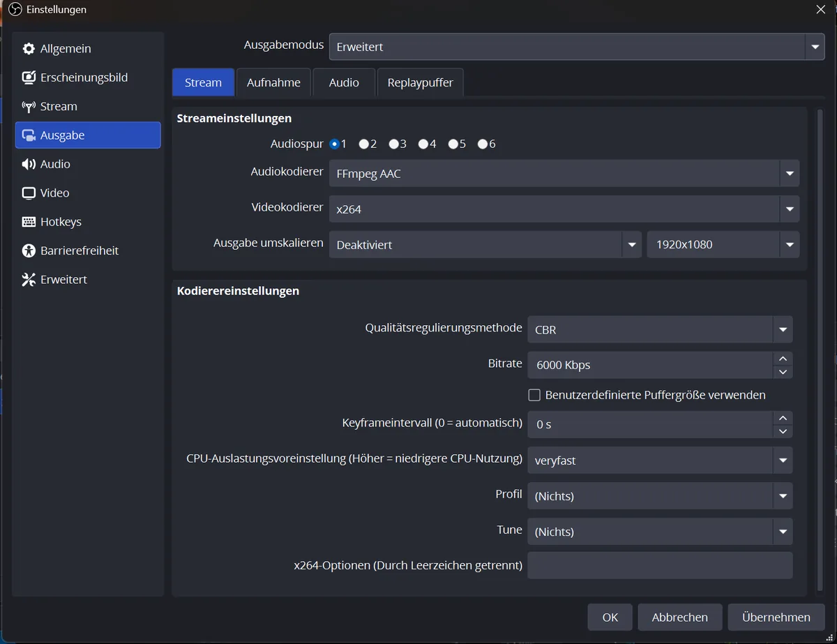Click the Video monitor icon in the sidebar
Viewport: 837px width, 644px height.
click(29, 193)
